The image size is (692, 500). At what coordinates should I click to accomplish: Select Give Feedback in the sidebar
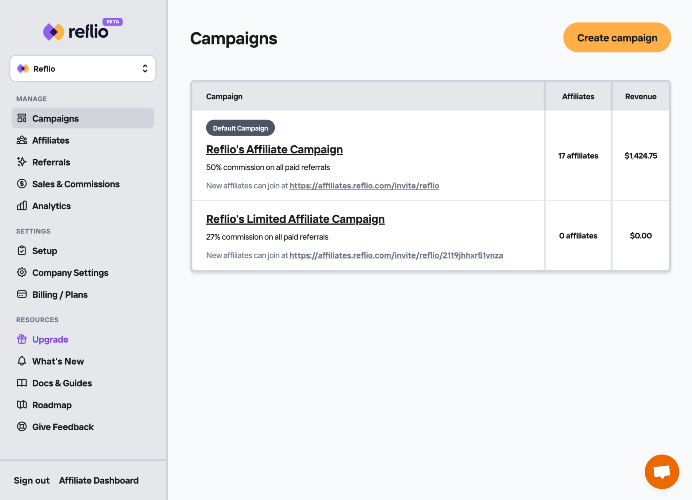62,427
